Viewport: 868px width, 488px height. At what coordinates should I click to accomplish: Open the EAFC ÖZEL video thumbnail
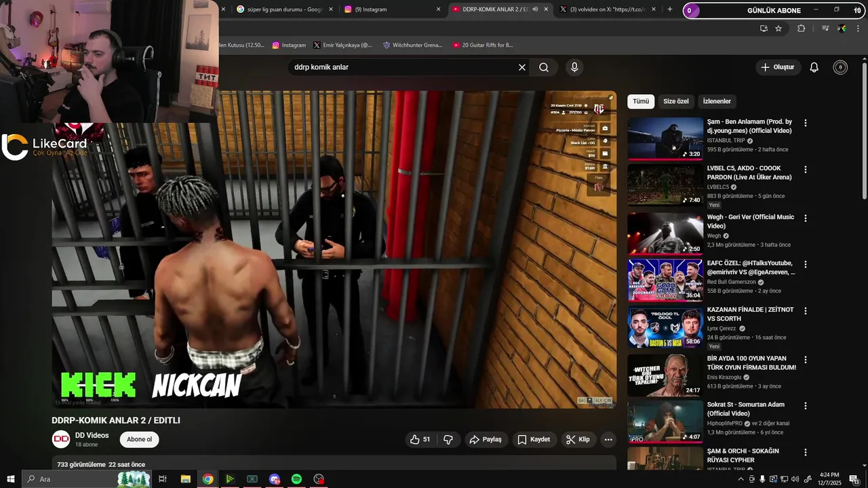[x=665, y=280]
